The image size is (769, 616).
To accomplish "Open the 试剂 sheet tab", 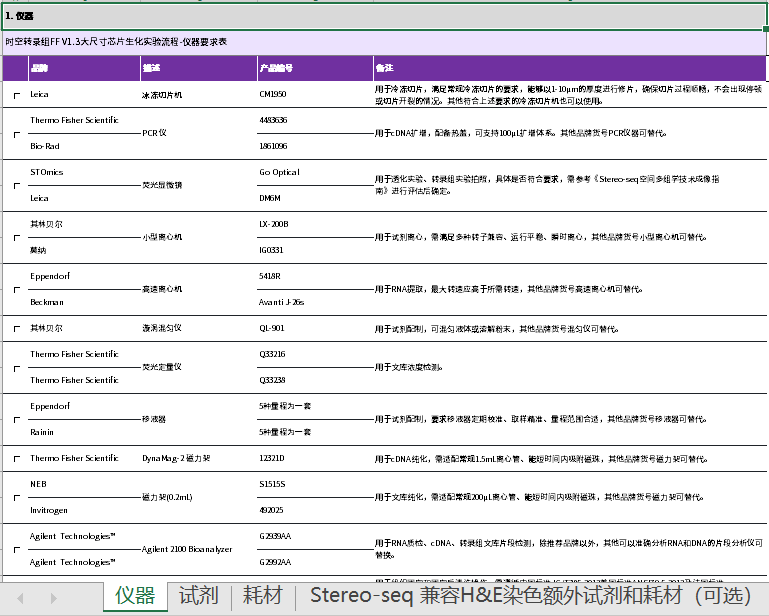I will 199,596.
